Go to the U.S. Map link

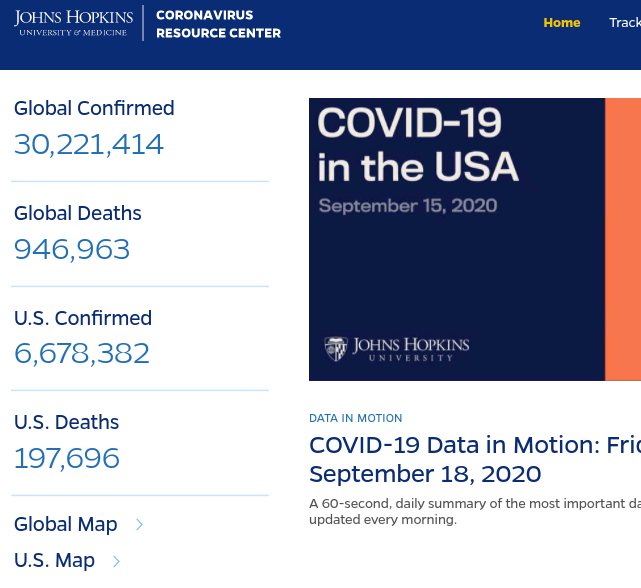55,560
